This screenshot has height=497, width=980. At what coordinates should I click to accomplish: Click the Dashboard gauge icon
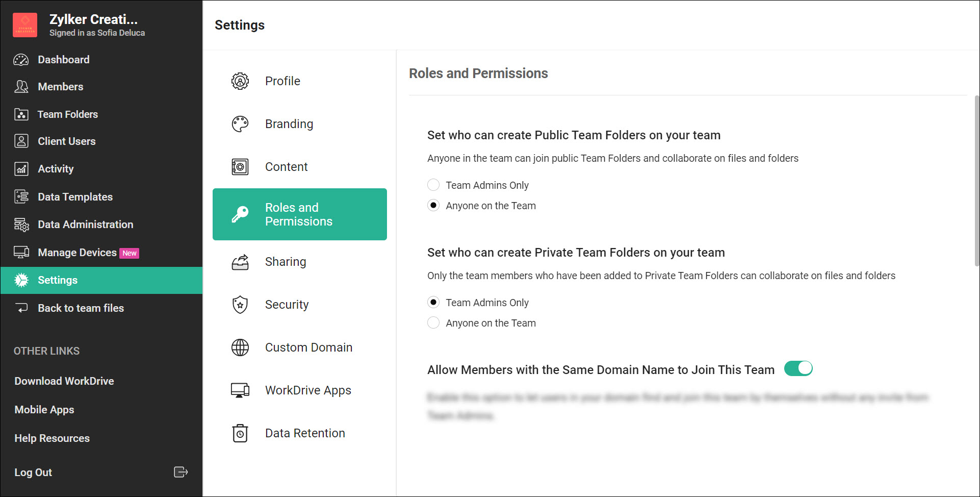pos(21,60)
